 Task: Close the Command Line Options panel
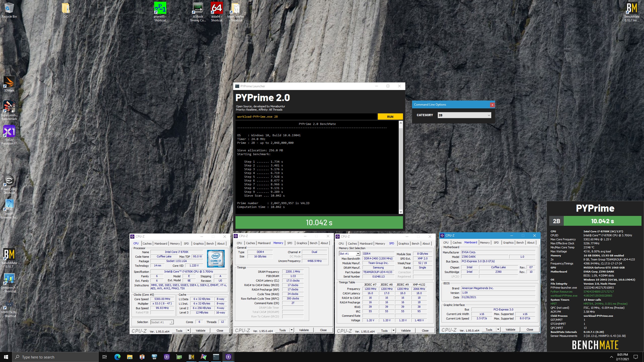(x=492, y=105)
